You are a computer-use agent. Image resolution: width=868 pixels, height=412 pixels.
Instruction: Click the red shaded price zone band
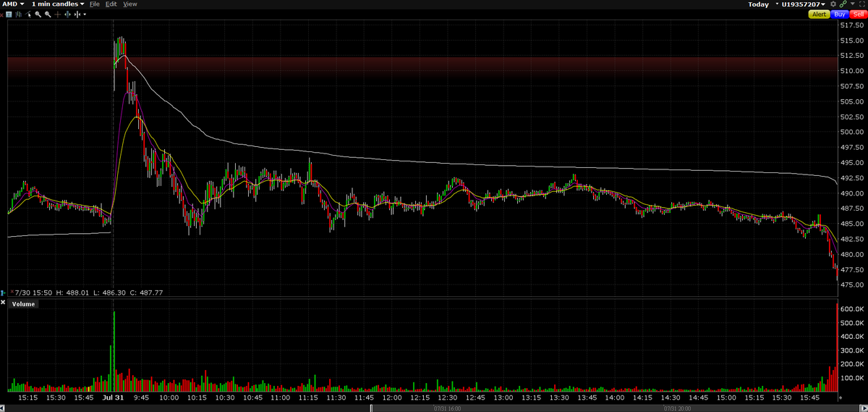[x=422, y=67]
